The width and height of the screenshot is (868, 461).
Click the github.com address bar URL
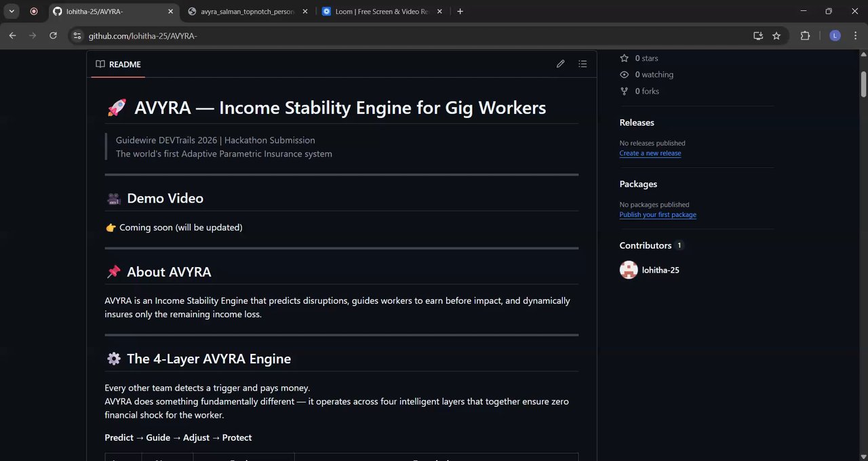[x=142, y=36]
